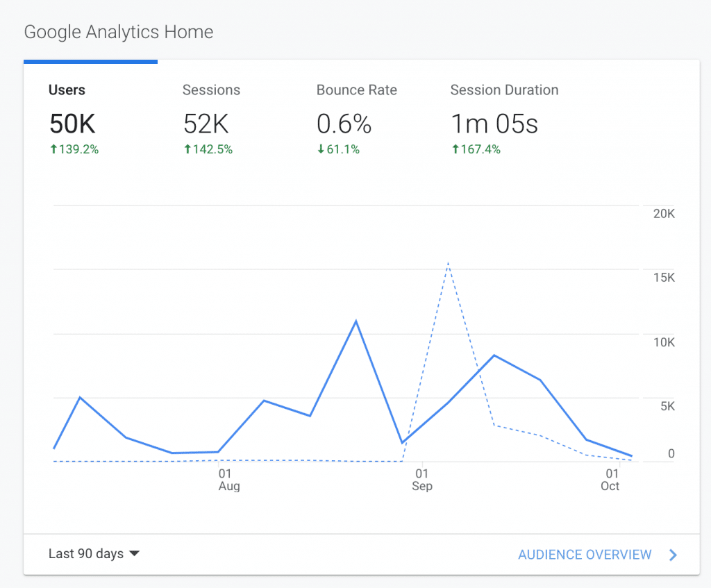Click the 01 Sep date label

point(422,480)
